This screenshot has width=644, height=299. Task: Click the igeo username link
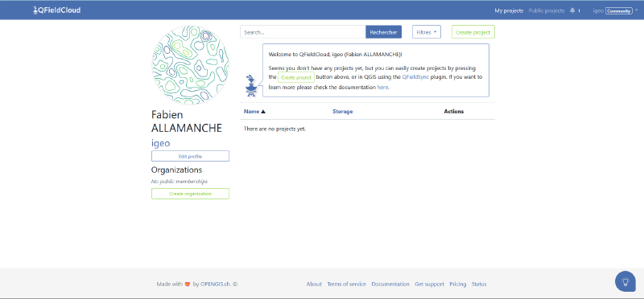pos(160,143)
